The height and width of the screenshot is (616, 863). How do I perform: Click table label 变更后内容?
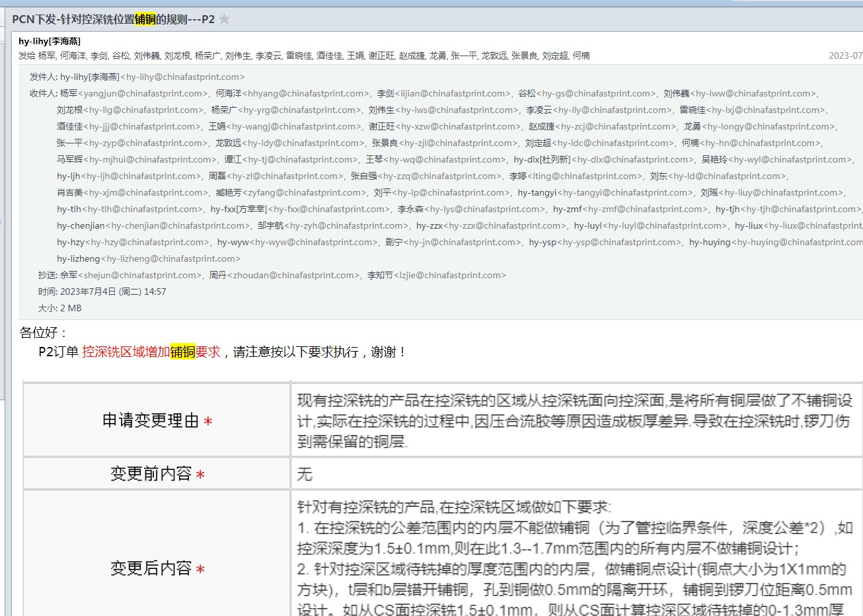click(x=151, y=568)
